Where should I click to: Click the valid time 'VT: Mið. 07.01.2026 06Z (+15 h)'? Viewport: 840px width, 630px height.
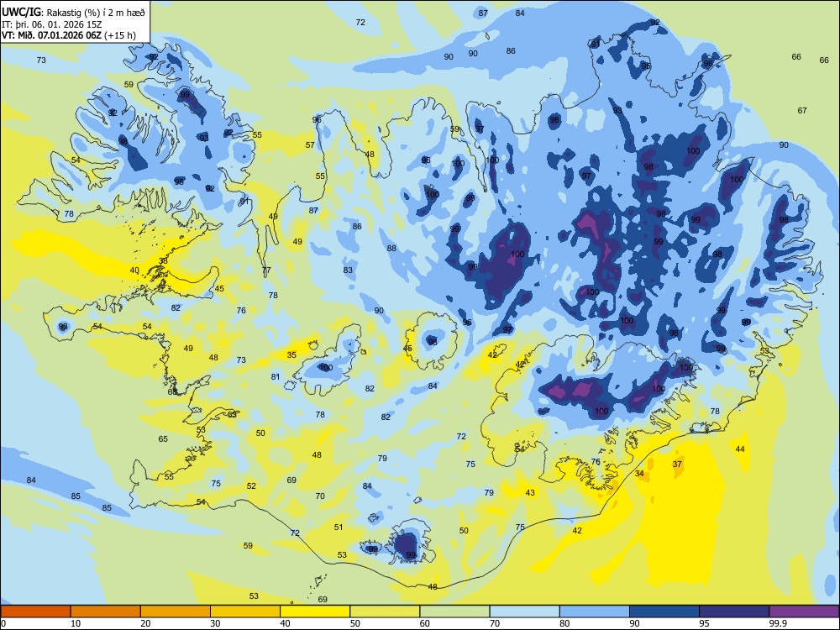point(69,35)
